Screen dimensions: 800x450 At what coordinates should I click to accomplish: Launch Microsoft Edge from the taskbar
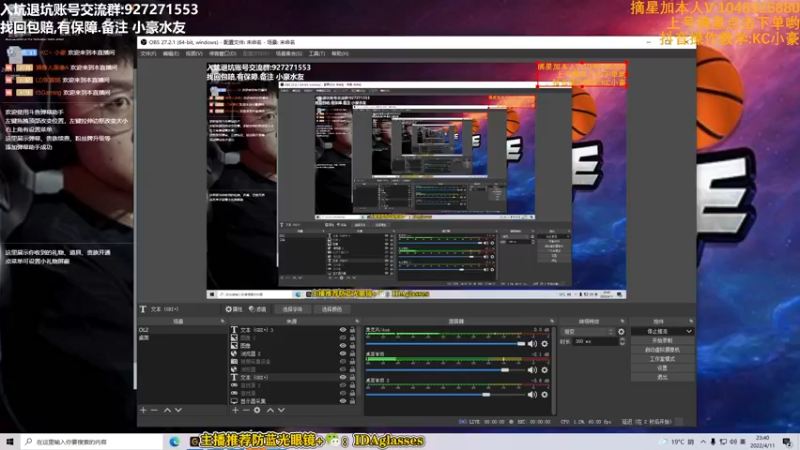174,441
